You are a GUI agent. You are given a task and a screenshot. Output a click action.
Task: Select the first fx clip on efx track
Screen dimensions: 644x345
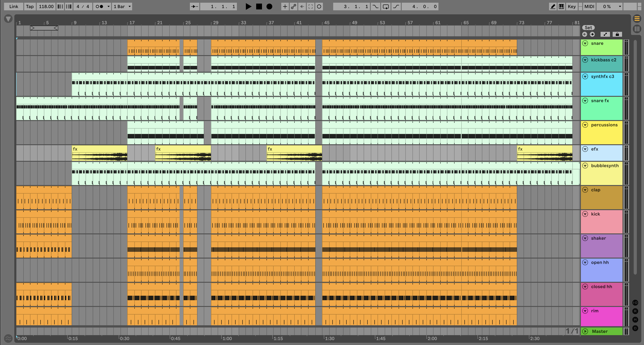click(x=99, y=149)
